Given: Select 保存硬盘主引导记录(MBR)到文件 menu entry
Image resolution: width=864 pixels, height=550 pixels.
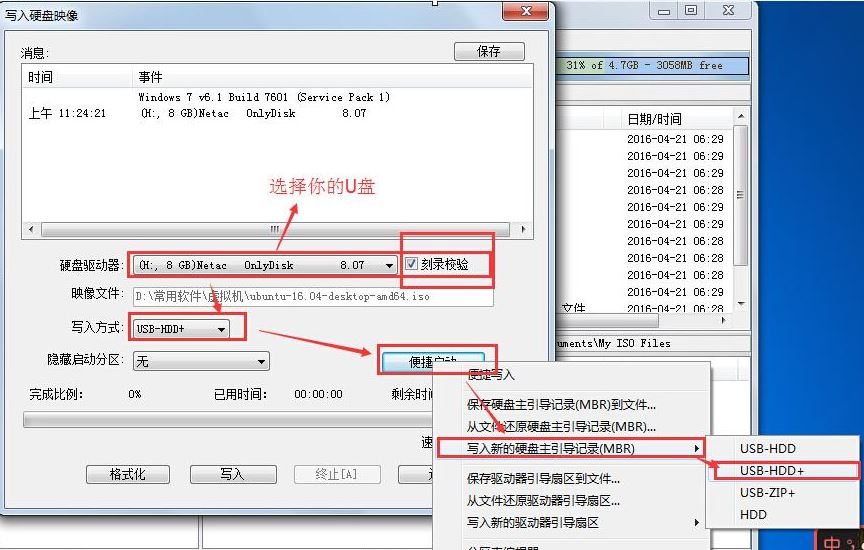Looking at the screenshot, I should 561,405.
